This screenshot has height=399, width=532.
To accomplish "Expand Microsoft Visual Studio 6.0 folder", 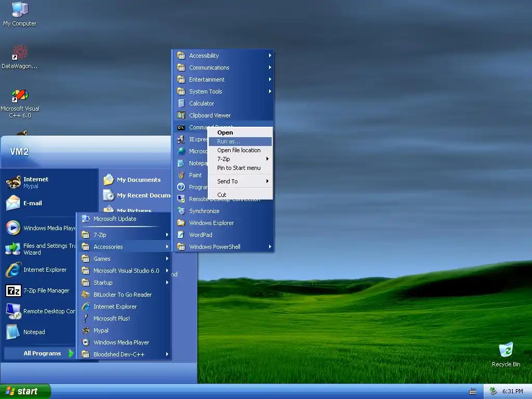I will (x=124, y=270).
